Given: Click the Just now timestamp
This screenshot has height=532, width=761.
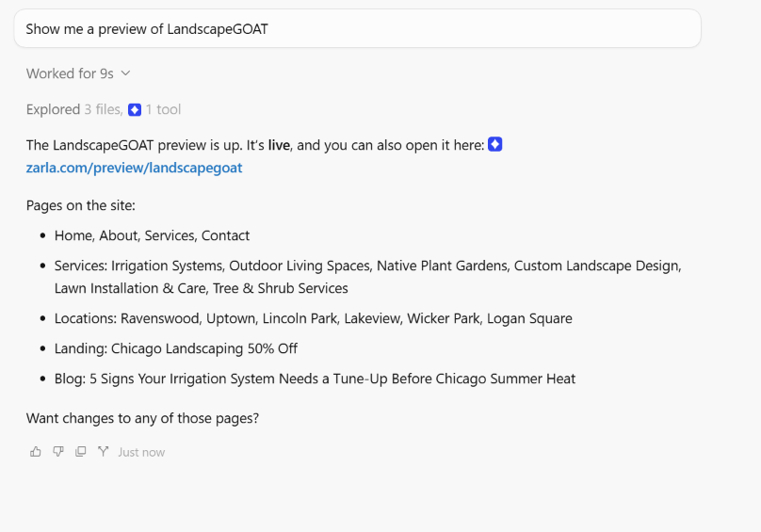Looking at the screenshot, I should (x=141, y=452).
